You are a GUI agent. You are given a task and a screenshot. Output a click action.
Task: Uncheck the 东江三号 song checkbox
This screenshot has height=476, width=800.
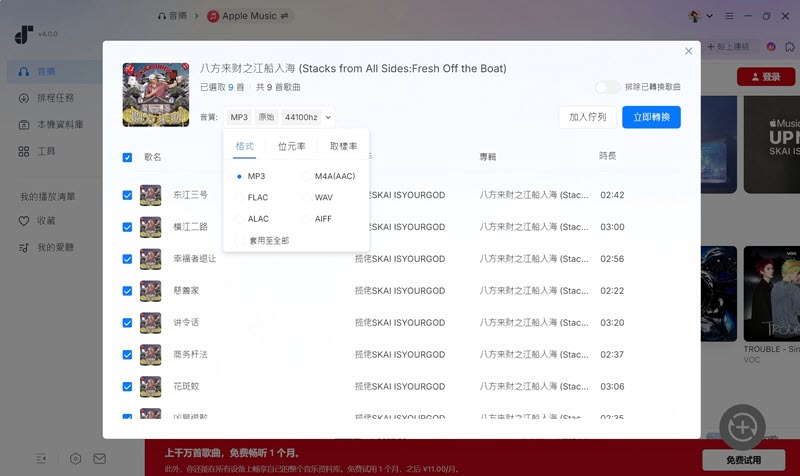tap(127, 195)
